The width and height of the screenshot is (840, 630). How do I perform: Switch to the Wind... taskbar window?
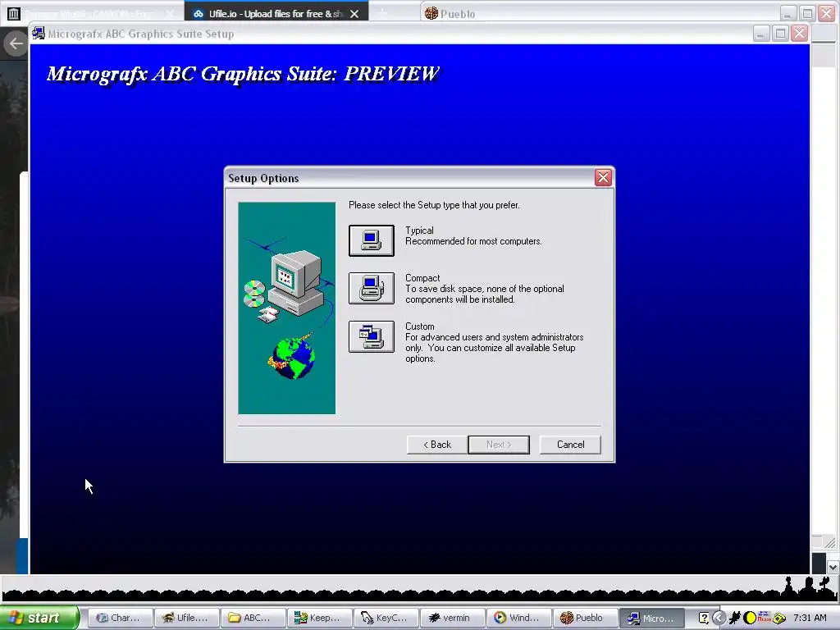[x=518, y=618]
